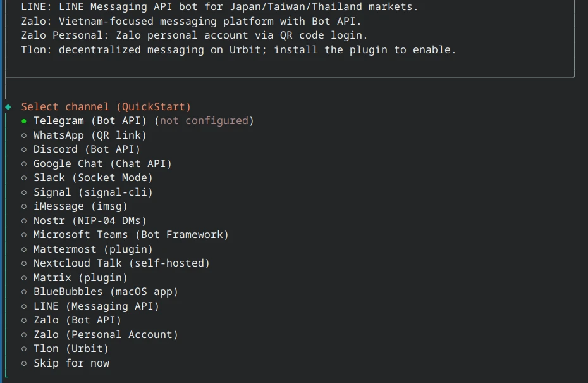Image resolution: width=588 pixels, height=383 pixels.
Task: Pick Zalo (Personal Account) channel
Action: click(x=104, y=334)
